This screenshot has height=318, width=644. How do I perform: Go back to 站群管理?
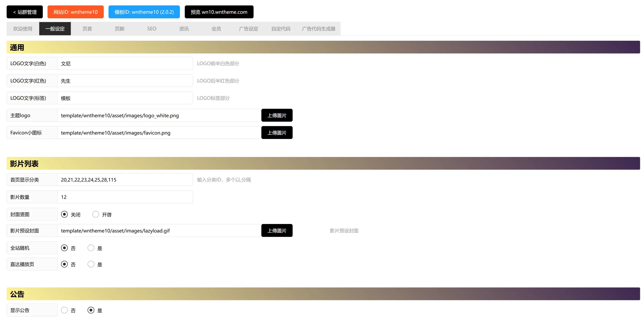[24, 12]
